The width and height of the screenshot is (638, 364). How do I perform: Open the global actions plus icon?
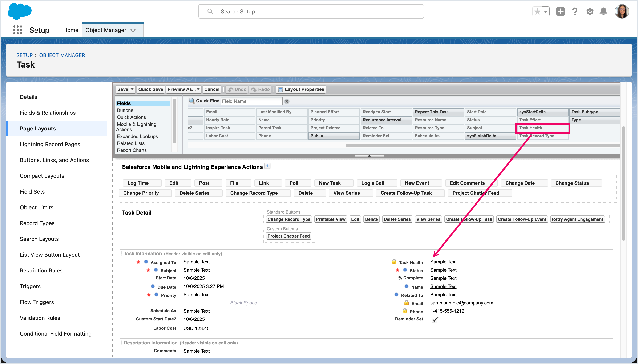coord(560,12)
